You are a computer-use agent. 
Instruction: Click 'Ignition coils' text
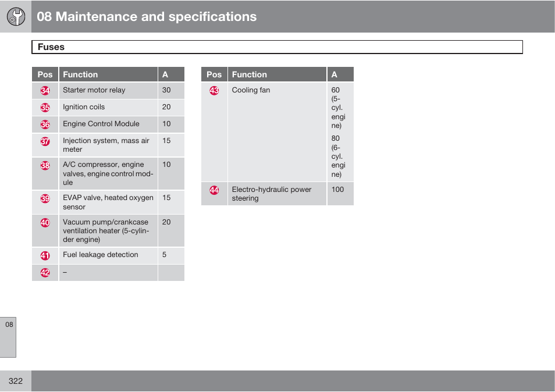[x=84, y=107]
